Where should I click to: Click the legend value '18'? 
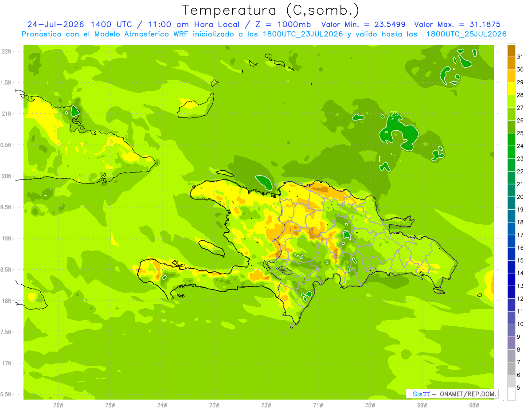click(520, 223)
